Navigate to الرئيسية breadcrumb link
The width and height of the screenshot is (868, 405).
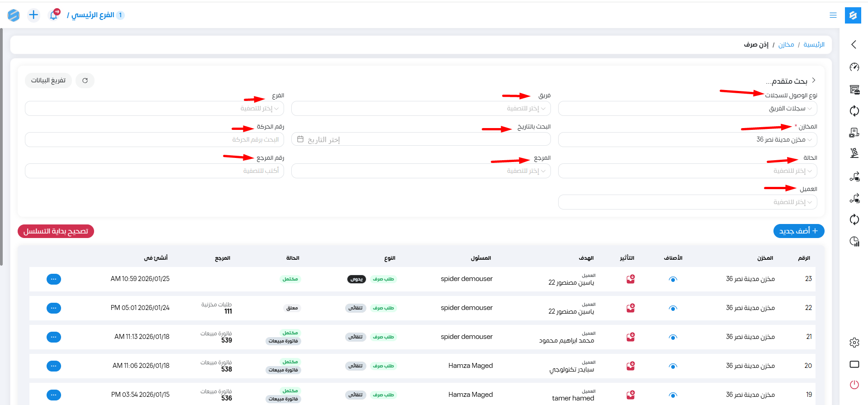tap(814, 44)
